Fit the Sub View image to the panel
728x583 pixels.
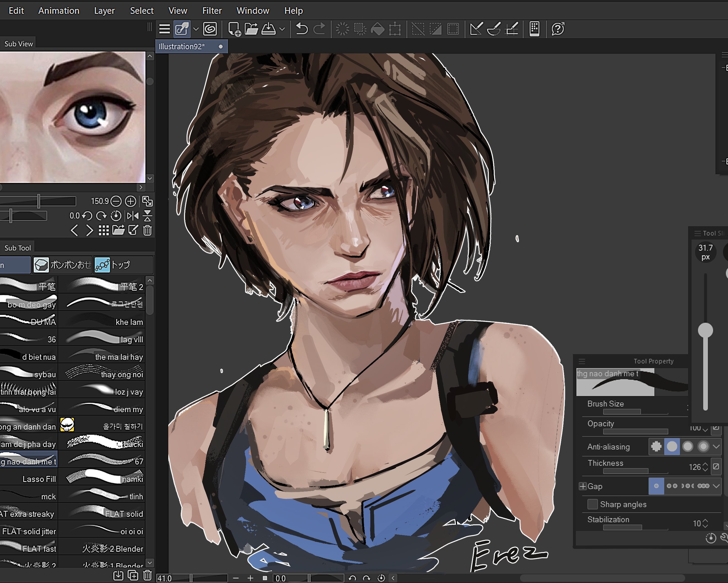pyautogui.click(x=147, y=201)
